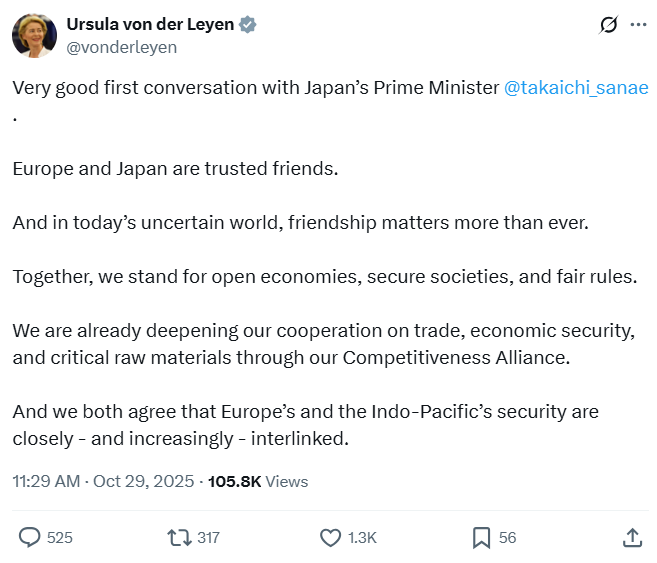This screenshot has width=657, height=563.
Task: Click the repost arrows icon
Action: [180, 538]
